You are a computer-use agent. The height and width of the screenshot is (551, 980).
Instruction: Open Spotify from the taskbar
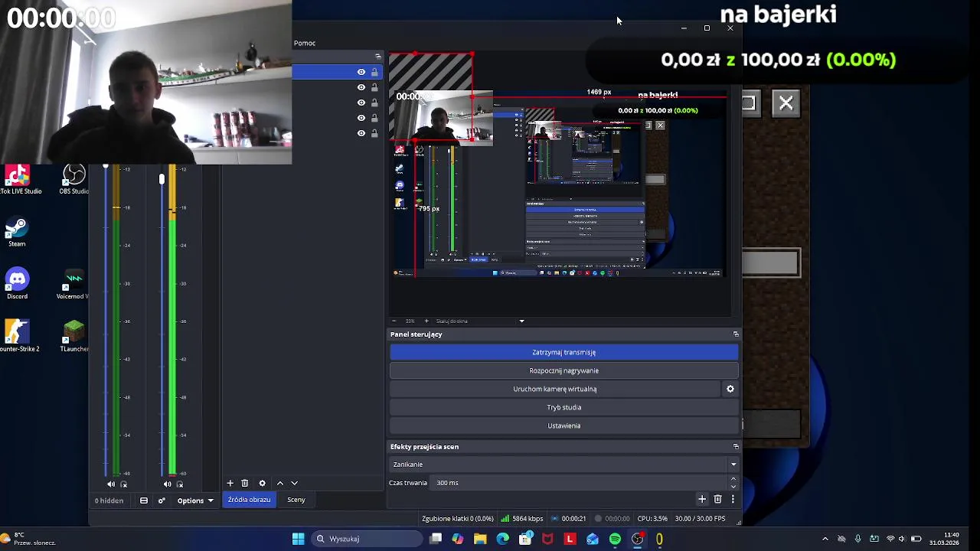click(615, 539)
